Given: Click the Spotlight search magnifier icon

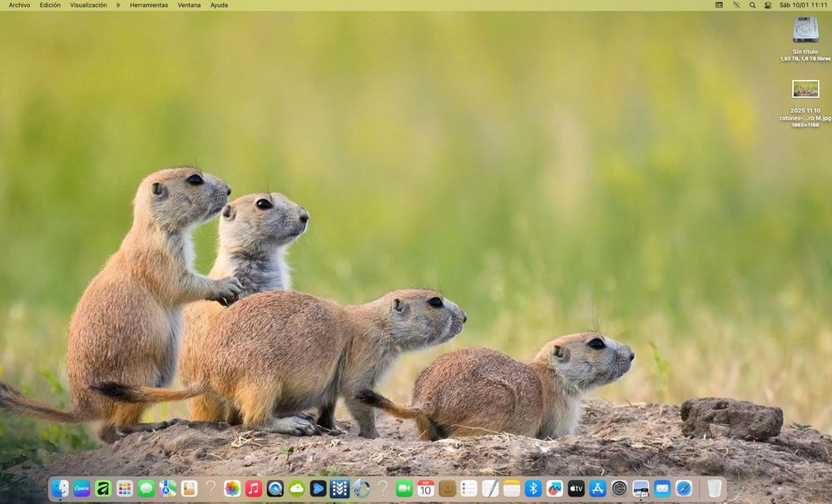Looking at the screenshot, I should pos(752,5).
